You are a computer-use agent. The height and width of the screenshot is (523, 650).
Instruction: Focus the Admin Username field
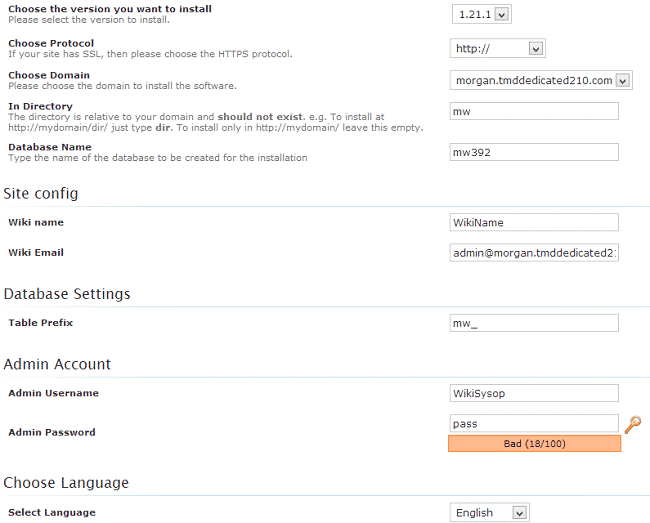coord(534,393)
